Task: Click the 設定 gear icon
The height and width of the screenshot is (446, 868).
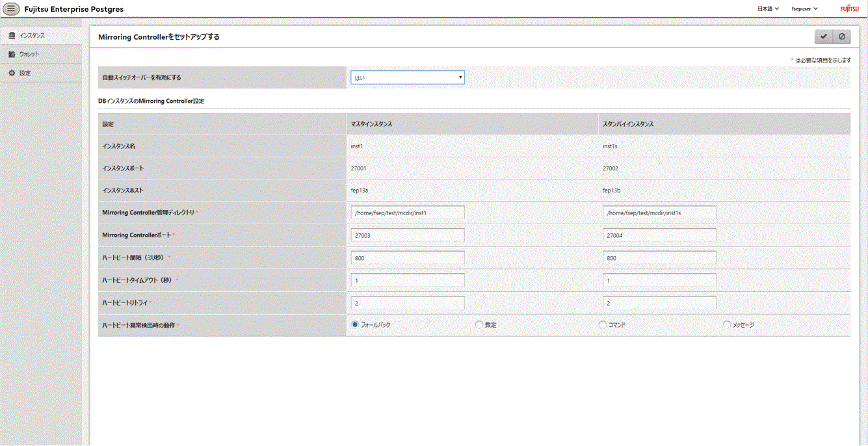Action: [x=12, y=73]
